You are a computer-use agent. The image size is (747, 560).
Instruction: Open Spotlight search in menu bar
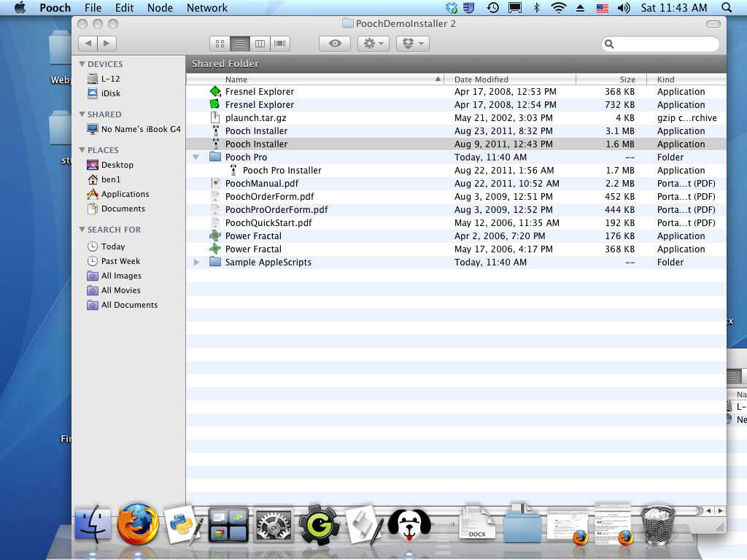click(x=727, y=7)
